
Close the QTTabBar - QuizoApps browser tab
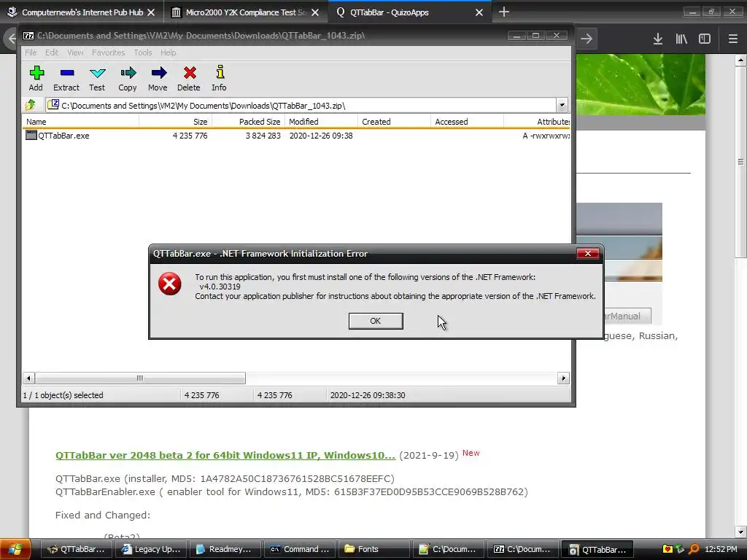479,12
